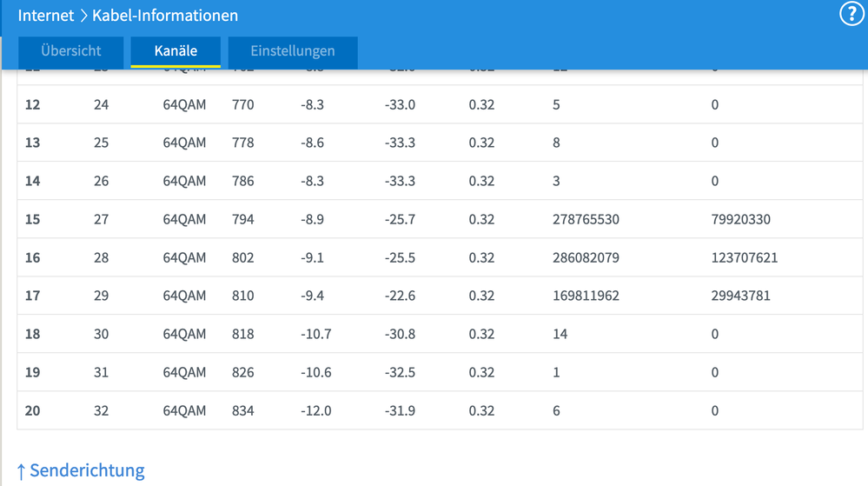Switch to the Übersicht tab
Image resolution: width=868 pixels, height=486 pixels.
click(71, 51)
